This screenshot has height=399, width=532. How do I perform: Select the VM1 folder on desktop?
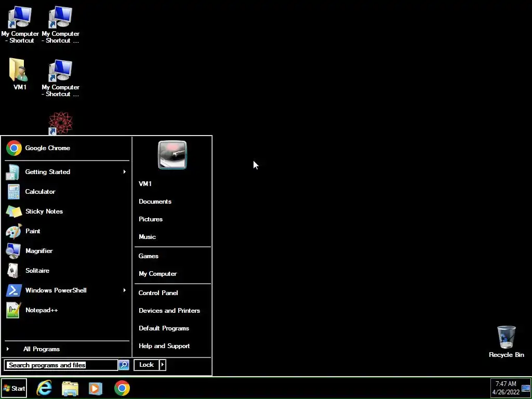20,74
